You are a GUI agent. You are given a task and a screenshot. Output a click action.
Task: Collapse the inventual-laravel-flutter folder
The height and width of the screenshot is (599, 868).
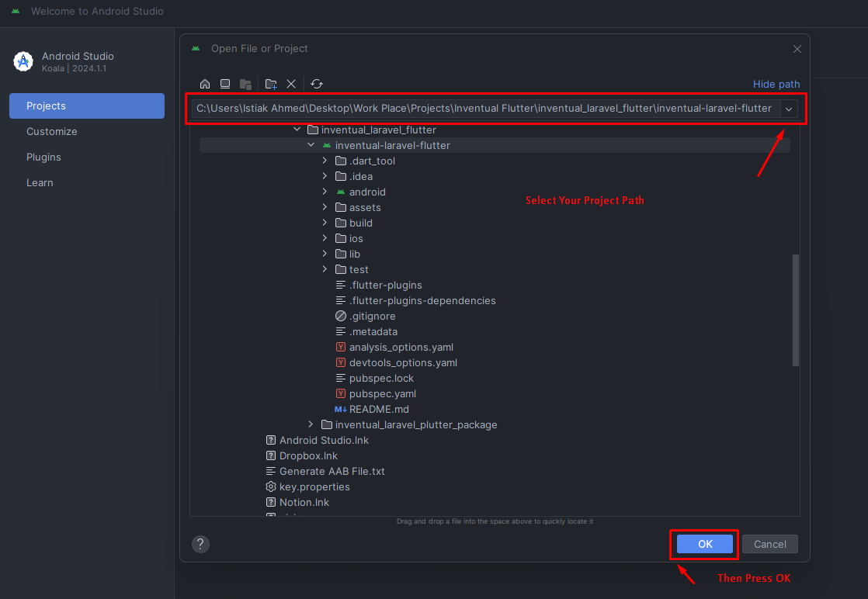(311, 145)
